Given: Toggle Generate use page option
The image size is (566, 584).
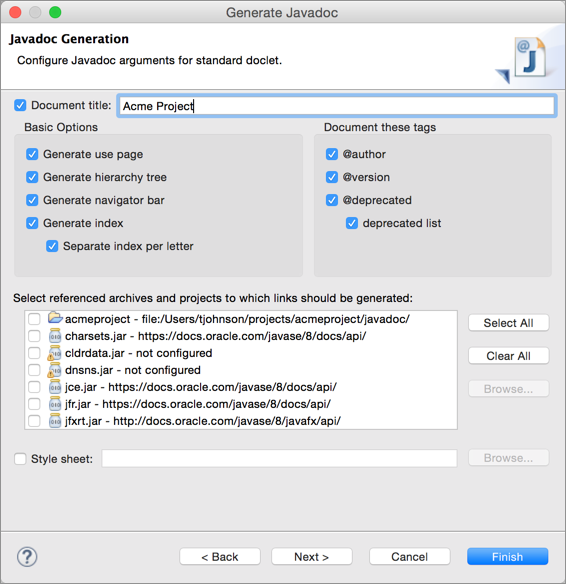Looking at the screenshot, I should [32, 154].
